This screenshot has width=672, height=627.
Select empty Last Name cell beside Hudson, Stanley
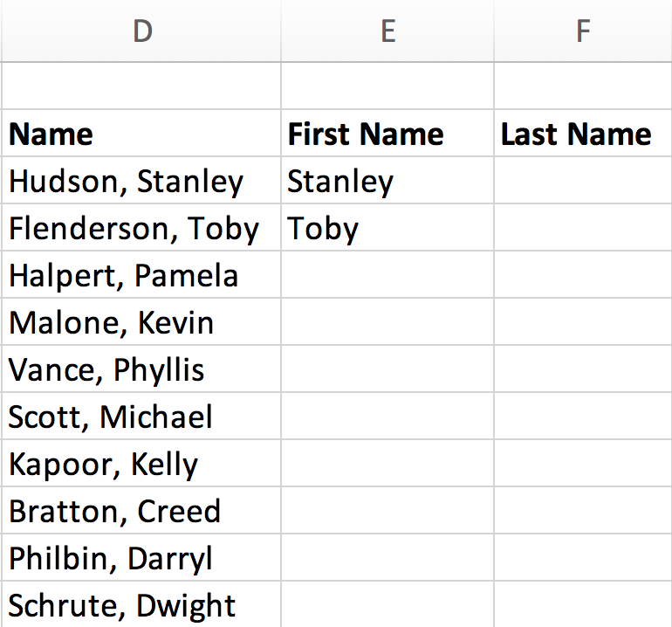(x=582, y=182)
